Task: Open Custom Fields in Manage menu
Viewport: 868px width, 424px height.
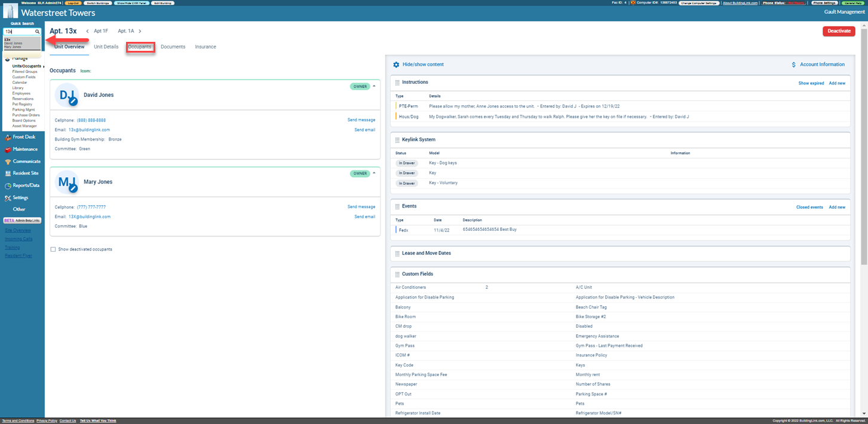Action: pyautogui.click(x=24, y=77)
